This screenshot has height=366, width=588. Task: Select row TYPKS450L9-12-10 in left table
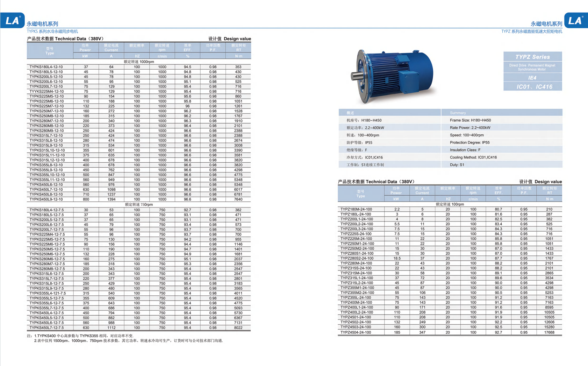139,199
